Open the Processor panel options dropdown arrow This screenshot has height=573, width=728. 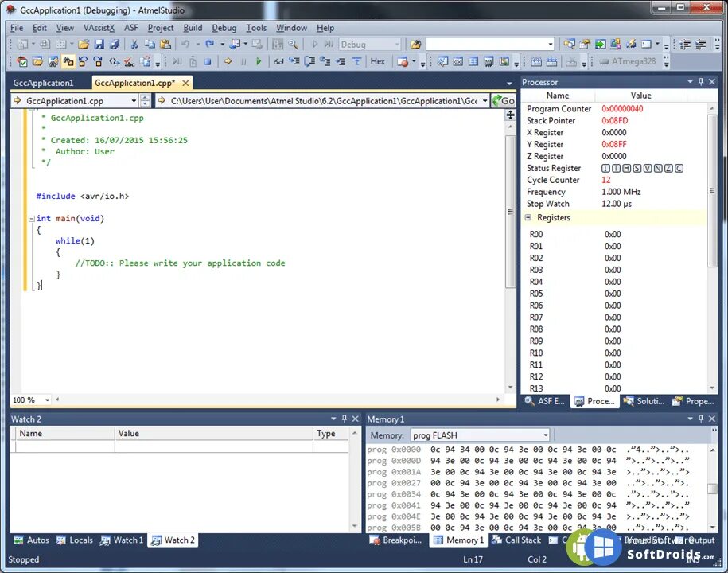(x=690, y=82)
